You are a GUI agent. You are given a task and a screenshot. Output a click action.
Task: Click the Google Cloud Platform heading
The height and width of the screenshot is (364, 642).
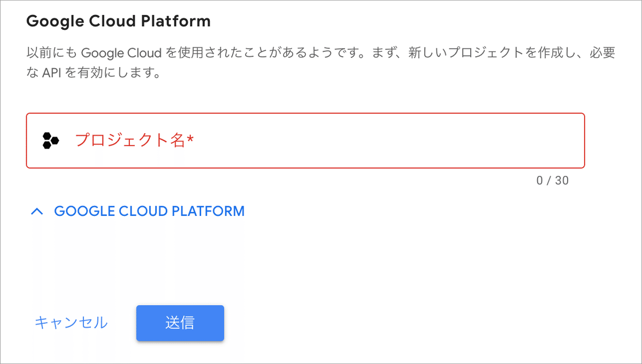118,21
